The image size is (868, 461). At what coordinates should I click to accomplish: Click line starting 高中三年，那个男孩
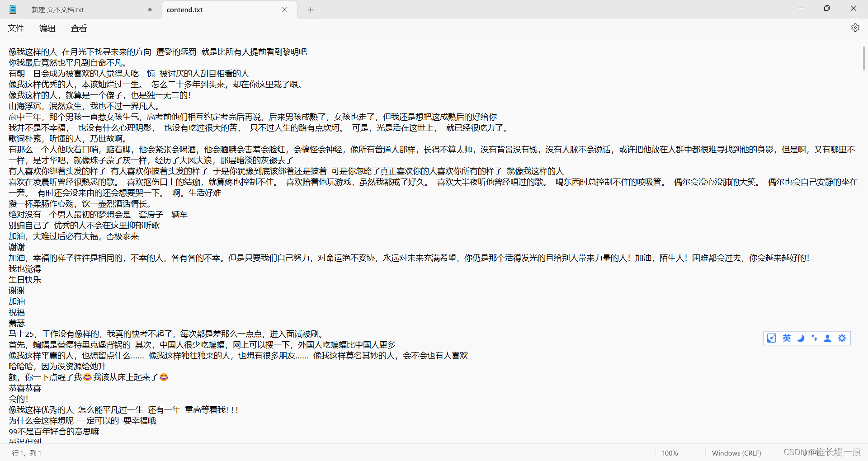tap(253, 117)
